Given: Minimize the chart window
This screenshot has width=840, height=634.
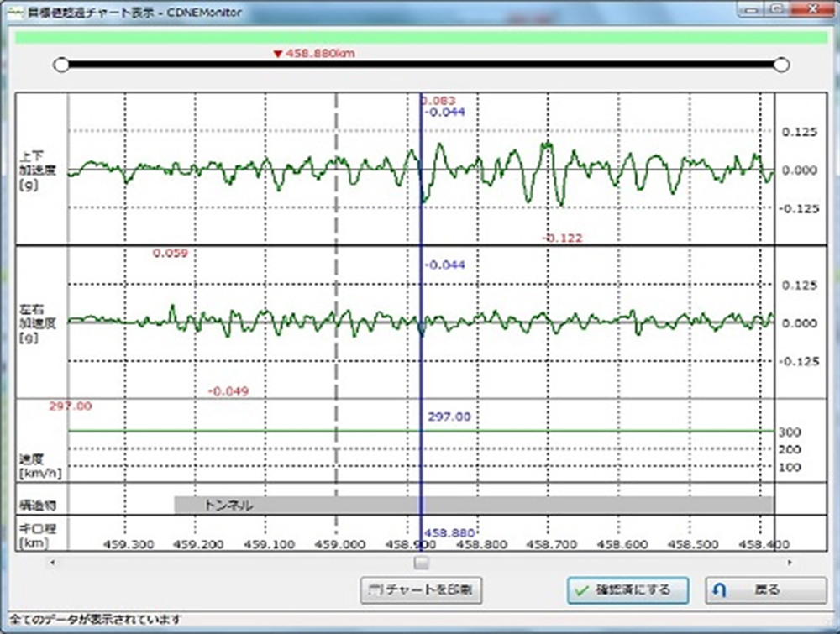Looking at the screenshot, I should coord(750,9).
